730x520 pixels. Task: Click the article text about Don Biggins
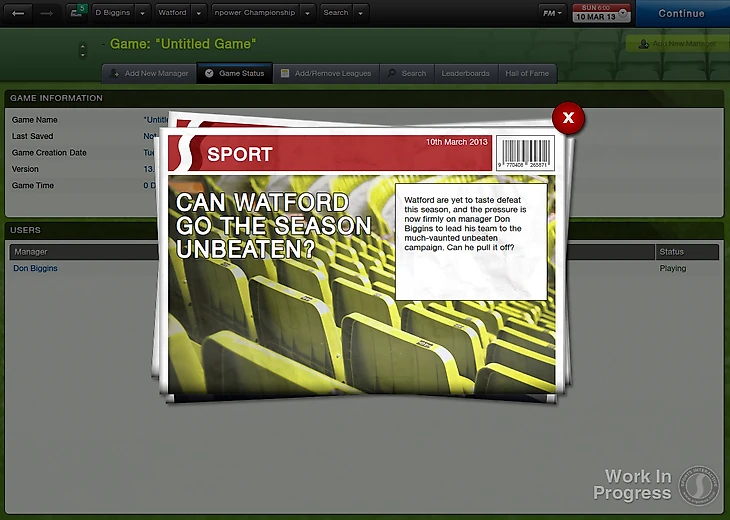point(465,224)
